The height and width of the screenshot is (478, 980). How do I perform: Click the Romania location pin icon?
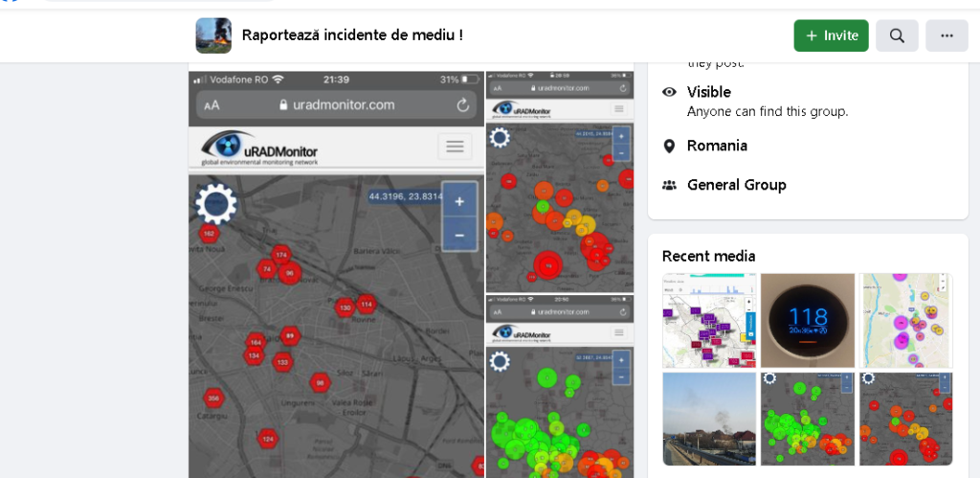point(669,146)
